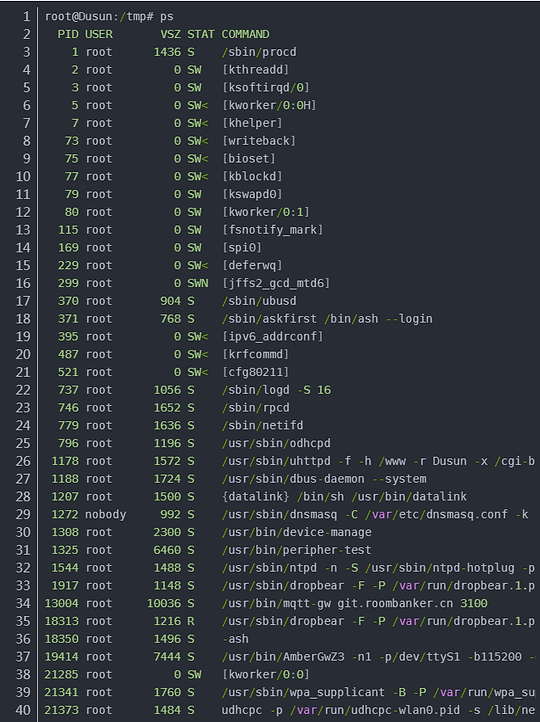The width and height of the screenshot is (540, 722).
Task: Click the dbus-daemon --system command
Action: pos(324,479)
